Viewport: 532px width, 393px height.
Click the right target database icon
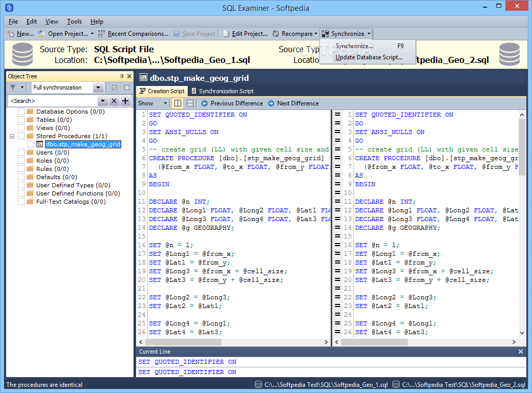[x=509, y=54]
